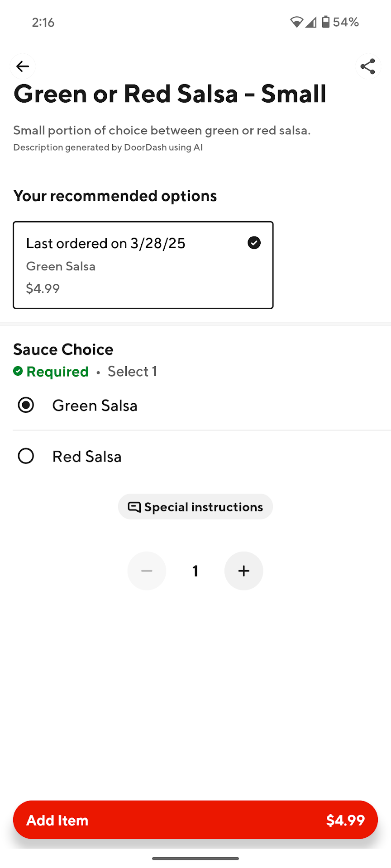Image resolution: width=391 pixels, height=868 pixels.
Task: Tap the cellular signal icon
Action: pyautogui.click(x=311, y=22)
